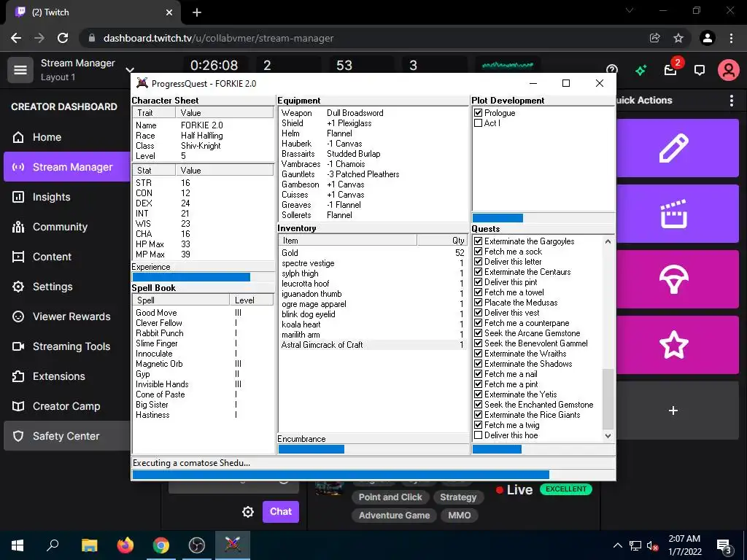Toggle the Exterminate the Yetis checkbox
The height and width of the screenshot is (560, 747).
point(479,394)
